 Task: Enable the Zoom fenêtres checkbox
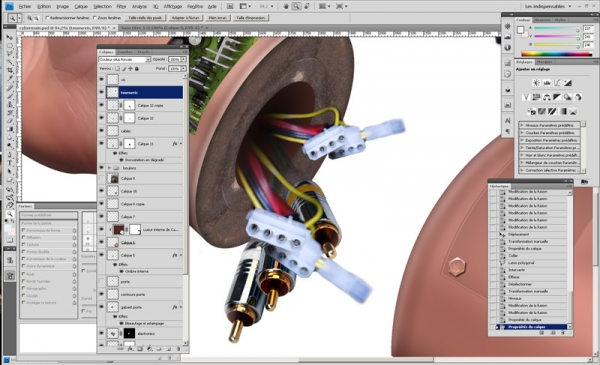pos(95,18)
